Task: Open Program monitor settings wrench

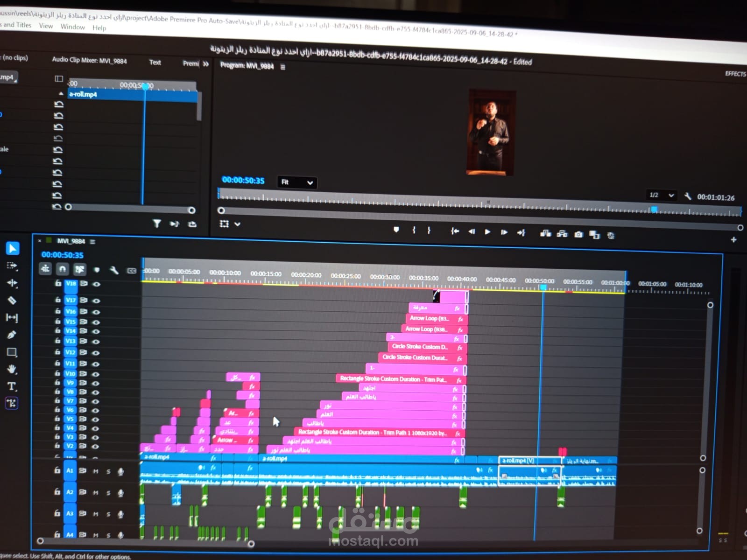Action: pos(688,196)
